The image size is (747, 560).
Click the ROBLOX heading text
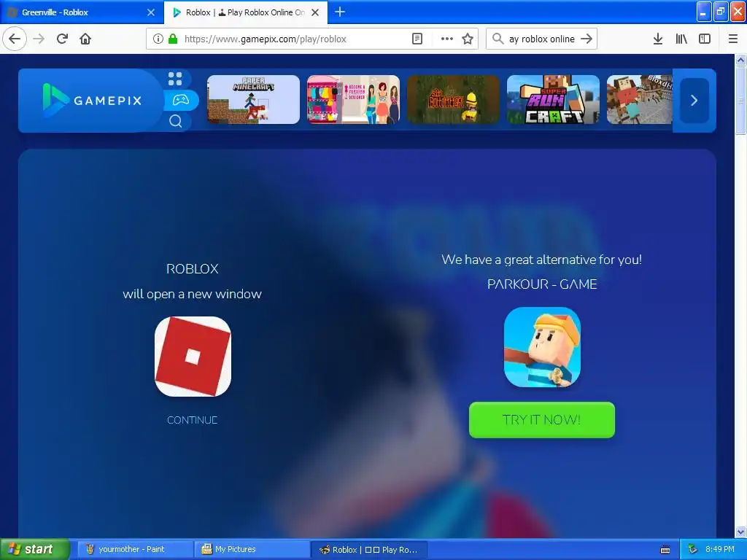click(x=193, y=269)
